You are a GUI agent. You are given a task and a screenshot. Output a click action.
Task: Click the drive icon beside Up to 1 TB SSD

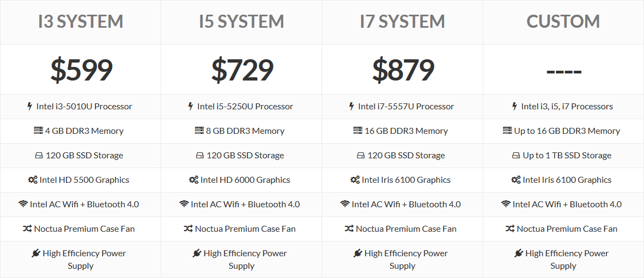(x=516, y=156)
